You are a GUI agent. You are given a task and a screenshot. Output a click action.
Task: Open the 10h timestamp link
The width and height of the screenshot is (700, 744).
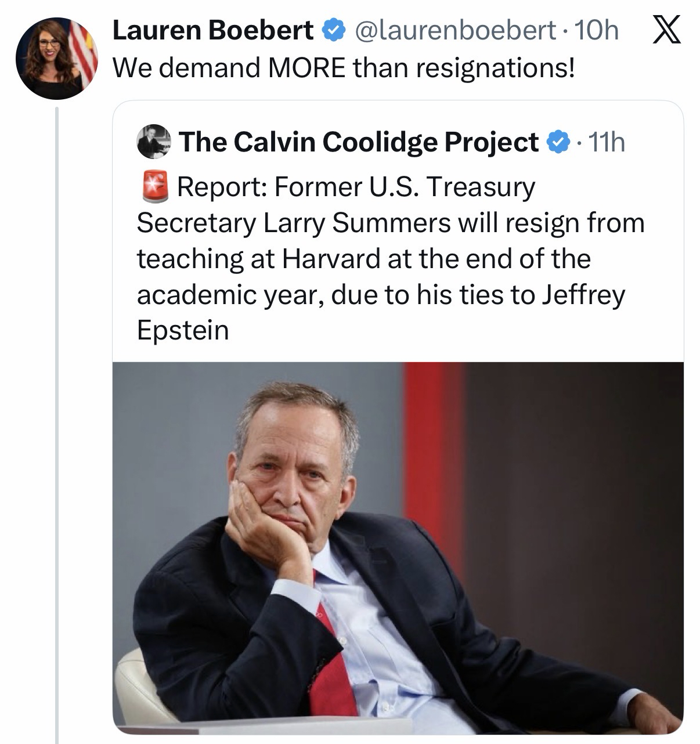(x=596, y=31)
